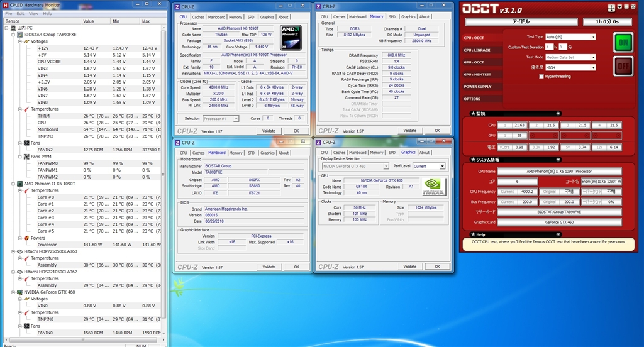Click the CPU-Z Z icon in Mainboard window
The image size is (644, 347).
coord(177,143)
